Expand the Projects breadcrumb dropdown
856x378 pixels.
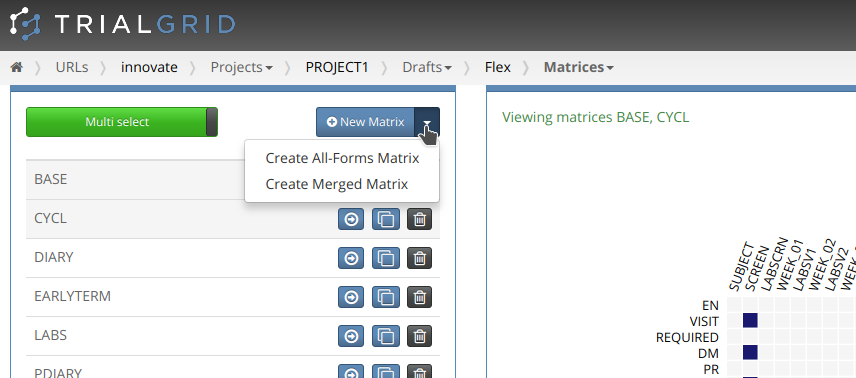pyautogui.click(x=242, y=67)
